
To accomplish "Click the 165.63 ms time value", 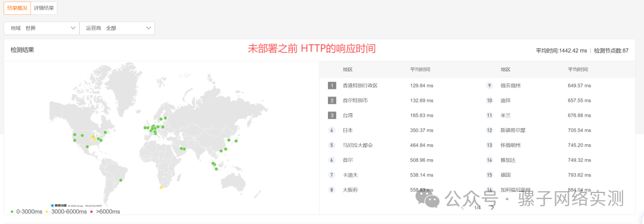I will pyautogui.click(x=422, y=116).
